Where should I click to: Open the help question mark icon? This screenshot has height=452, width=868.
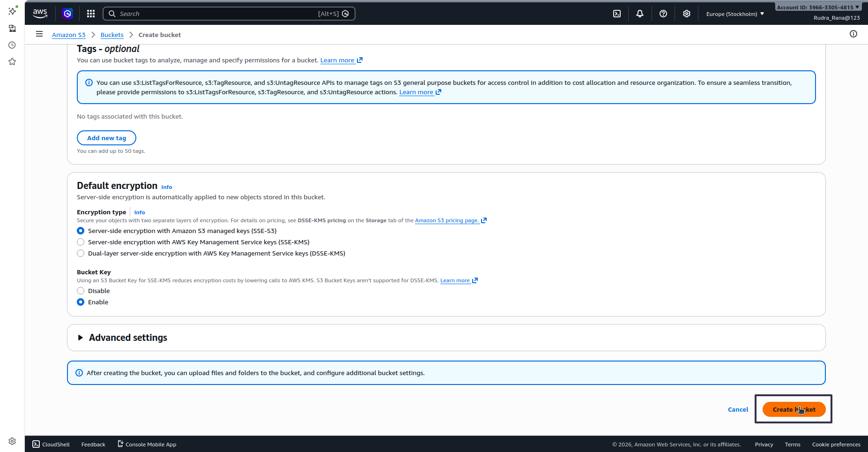pyautogui.click(x=663, y=14)
